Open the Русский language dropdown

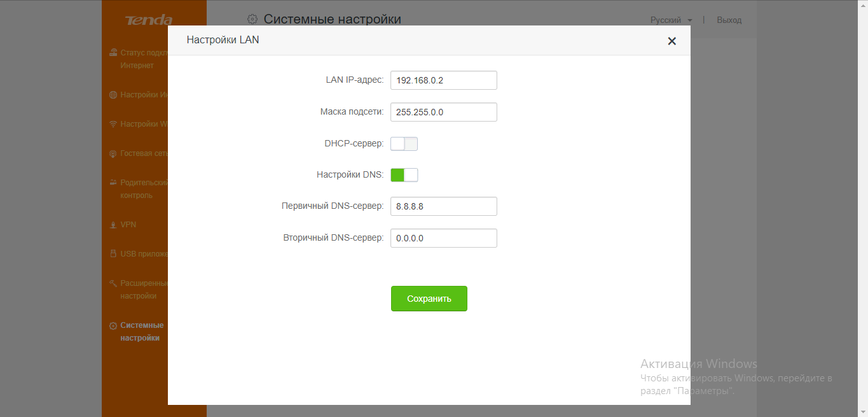pyautogui.click(x=671, y=20)
